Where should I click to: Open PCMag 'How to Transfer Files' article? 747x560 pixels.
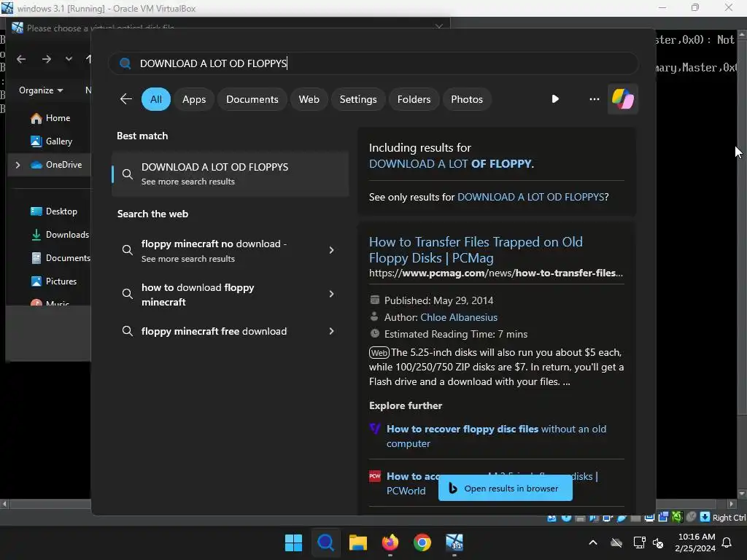tap(476, 250)
